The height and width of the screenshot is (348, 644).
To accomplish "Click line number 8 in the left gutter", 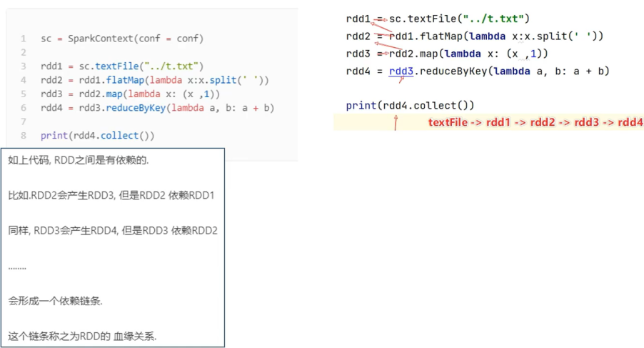I will click(x=24, y=136).
